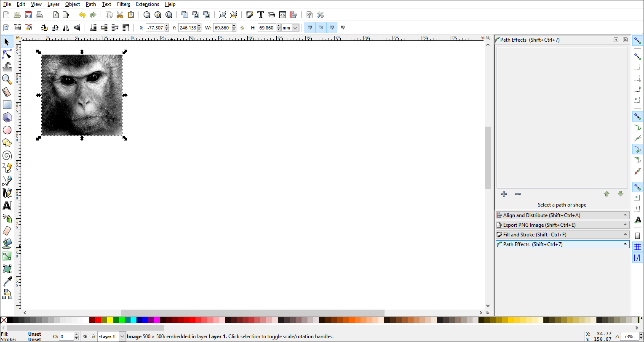This screenshot has height=342, width=644.
Task: Open the Layer 1 selector dropdown
Action: [x=122, y=337]
